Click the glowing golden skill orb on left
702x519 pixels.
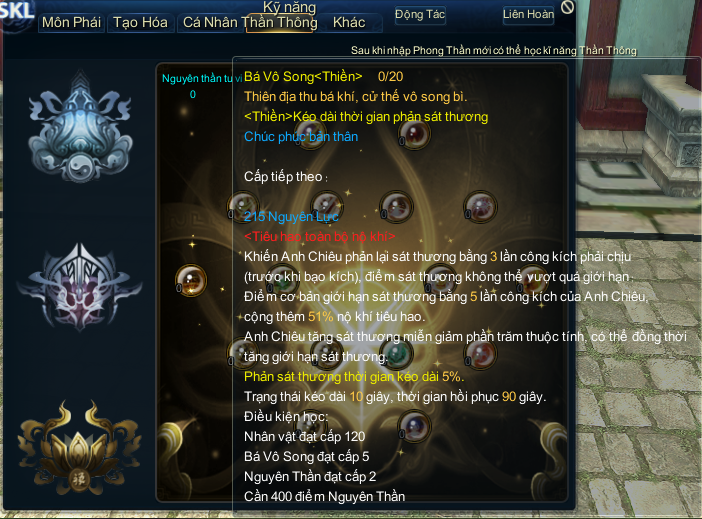(191, 280)
